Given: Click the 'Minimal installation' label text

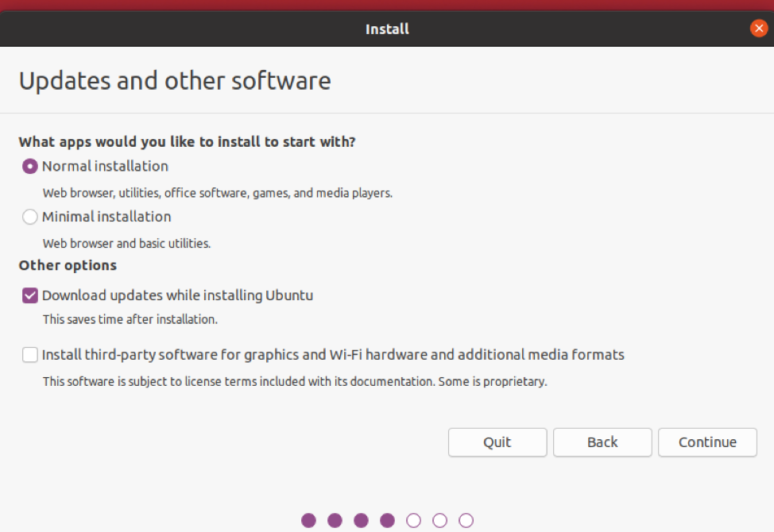Looking at the screenshot, I should (x=106, y=217).
